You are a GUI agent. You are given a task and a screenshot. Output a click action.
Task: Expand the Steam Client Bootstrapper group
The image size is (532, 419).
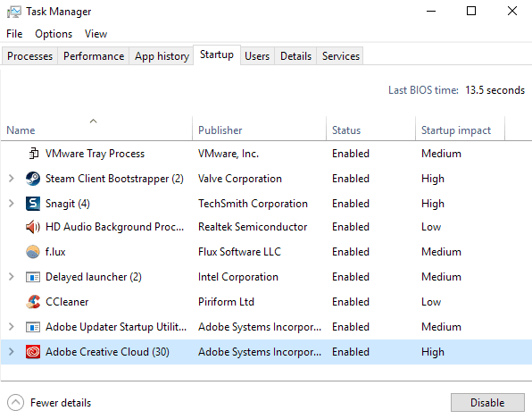pos(12,179)
